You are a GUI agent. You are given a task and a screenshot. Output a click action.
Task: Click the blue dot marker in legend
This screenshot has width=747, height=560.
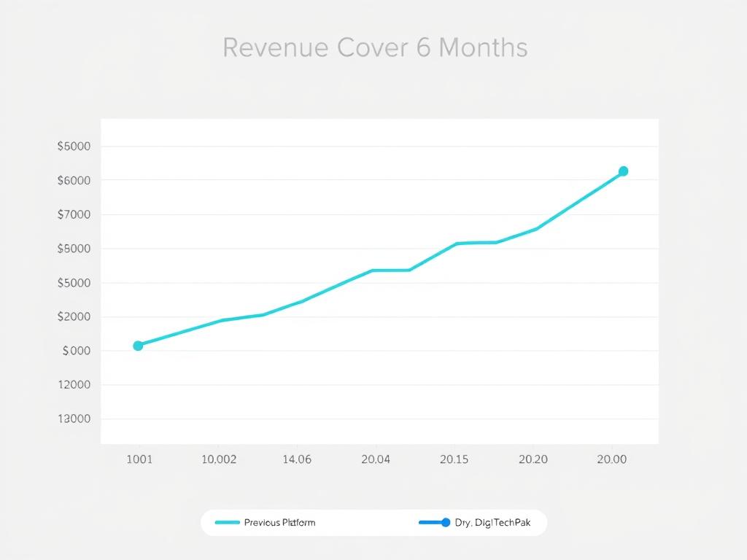[x=446, y=523]
